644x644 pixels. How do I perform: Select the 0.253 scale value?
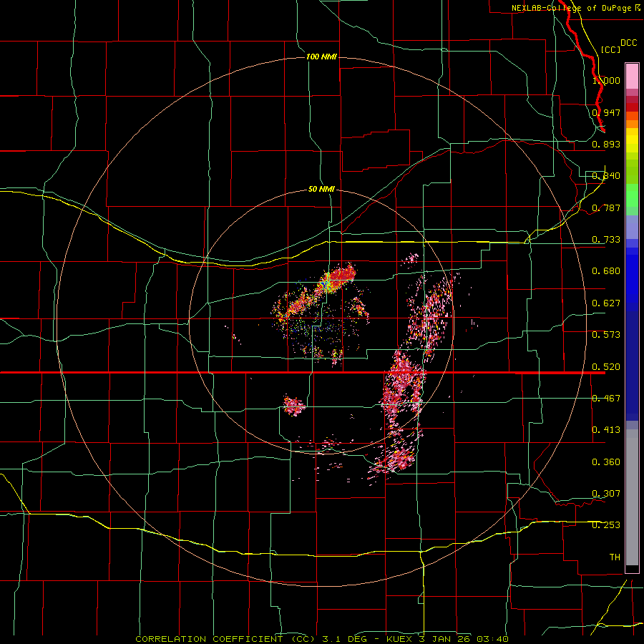pyautogui.click(x=606, y=525)
